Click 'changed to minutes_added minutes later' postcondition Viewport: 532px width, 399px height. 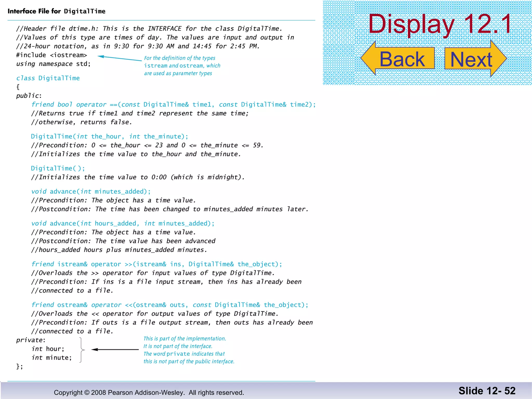pos(170,209)
